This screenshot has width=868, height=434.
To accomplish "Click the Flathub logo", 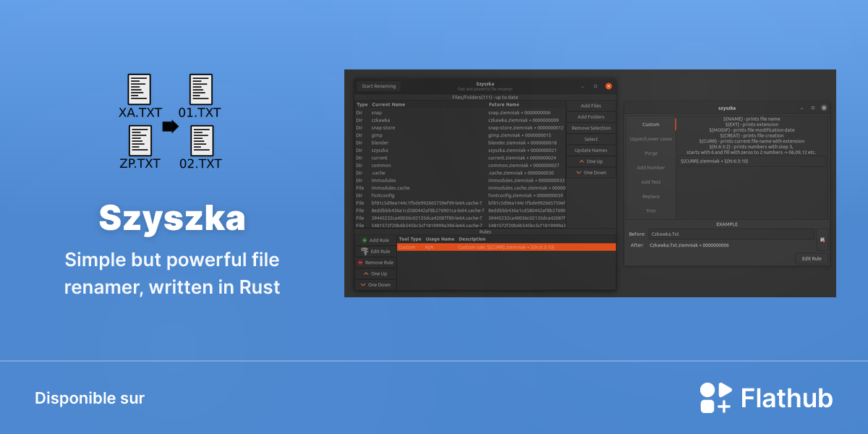I will (x=766, y=398).
